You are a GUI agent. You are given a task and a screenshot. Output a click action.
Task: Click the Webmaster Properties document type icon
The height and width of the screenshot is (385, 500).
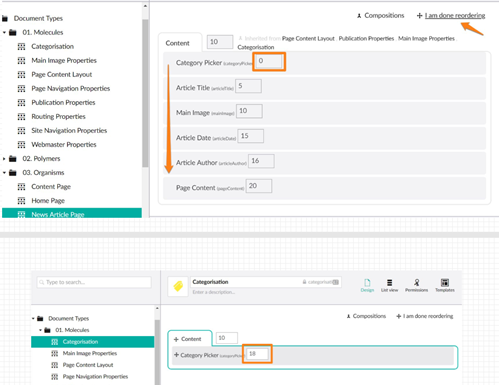[21, 144]
